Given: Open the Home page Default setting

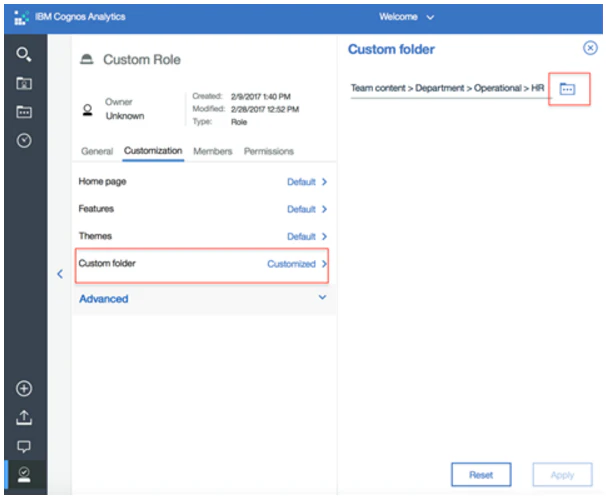Looking at the screenshot, I should pos(307,182).
